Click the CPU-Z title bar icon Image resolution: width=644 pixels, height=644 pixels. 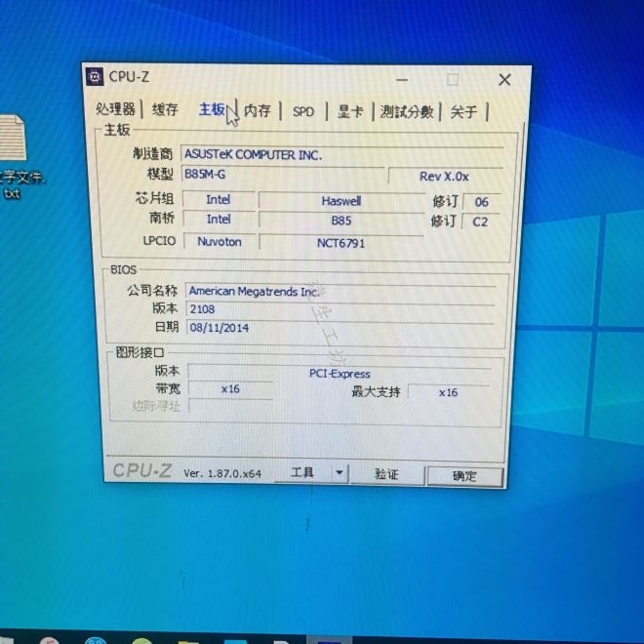tap(95, 76)
